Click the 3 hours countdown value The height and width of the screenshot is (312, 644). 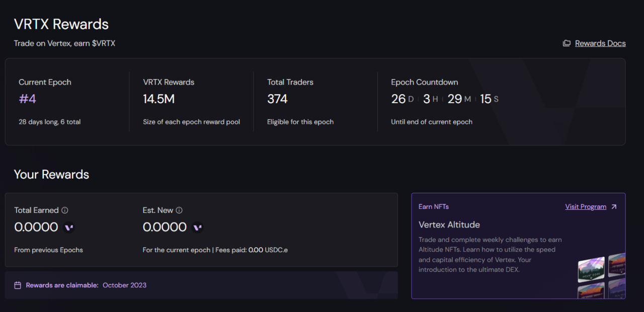427,99
